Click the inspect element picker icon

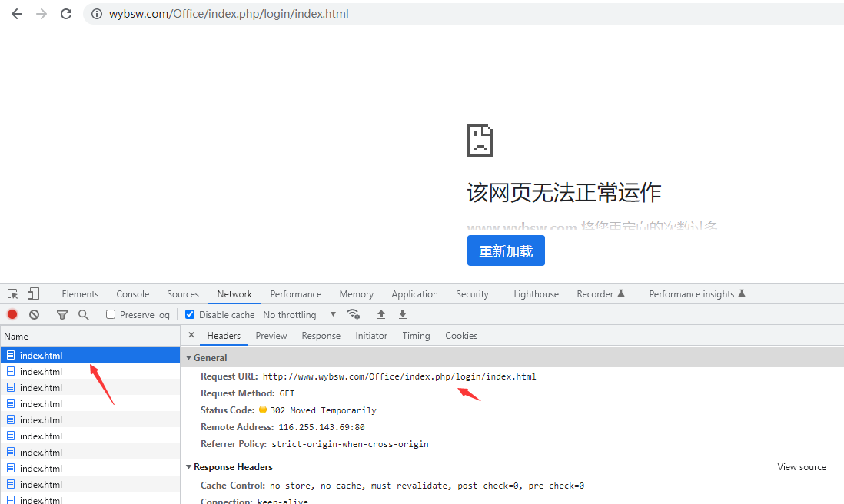tap(13, 294)
